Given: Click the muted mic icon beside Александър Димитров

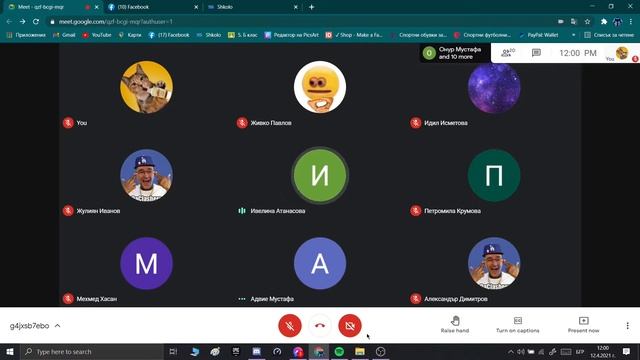Looking at the screenshot, I should pos(416,299).
